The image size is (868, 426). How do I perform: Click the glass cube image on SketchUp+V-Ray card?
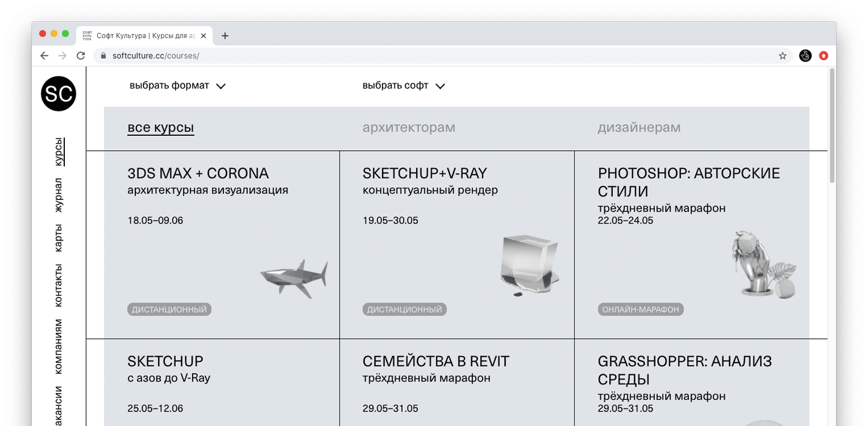click(x=529, y=265)
